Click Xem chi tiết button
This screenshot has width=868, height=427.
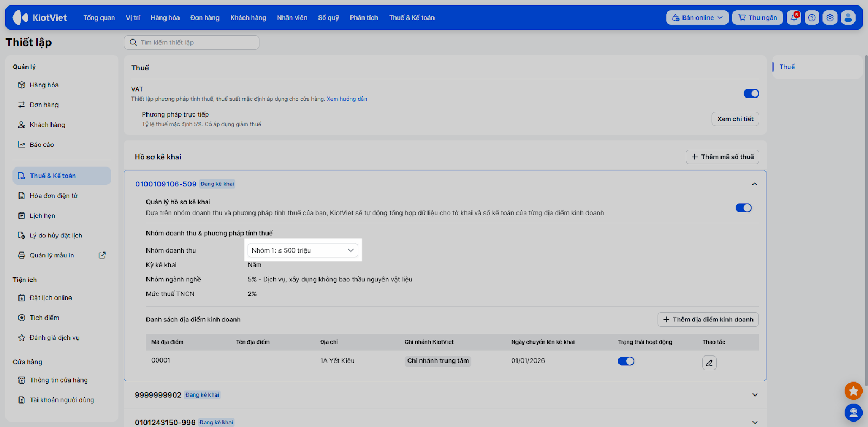[735, 119]
